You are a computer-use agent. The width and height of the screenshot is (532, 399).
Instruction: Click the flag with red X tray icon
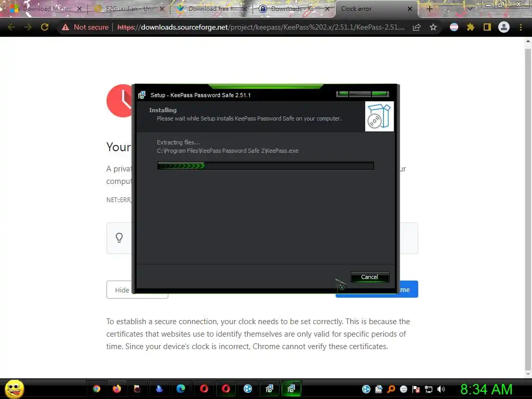click(x=416, y=390)
